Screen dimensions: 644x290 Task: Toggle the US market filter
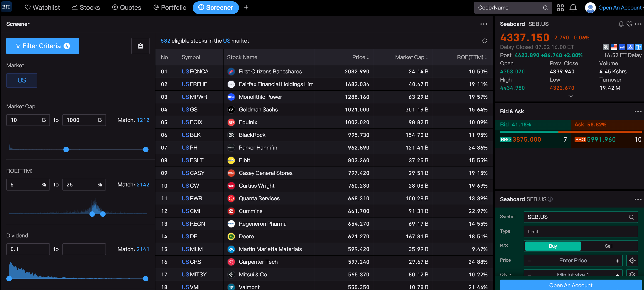coord(22,80)
